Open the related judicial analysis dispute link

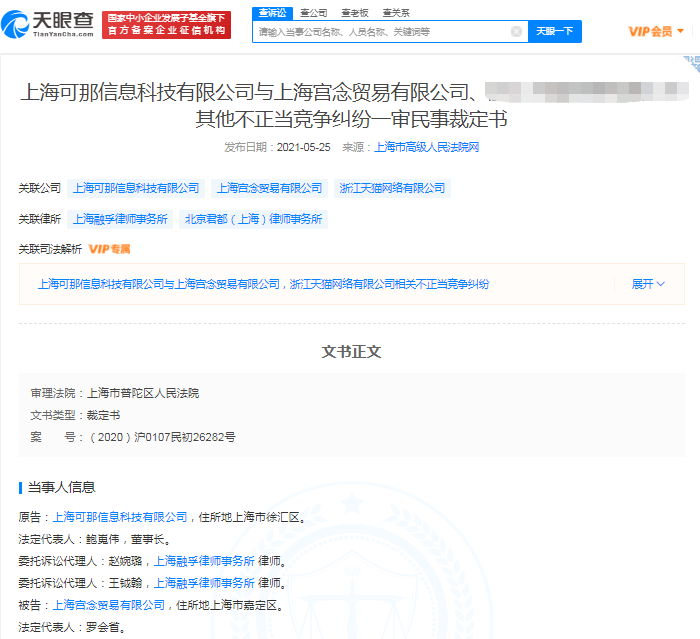coord(263,284)
